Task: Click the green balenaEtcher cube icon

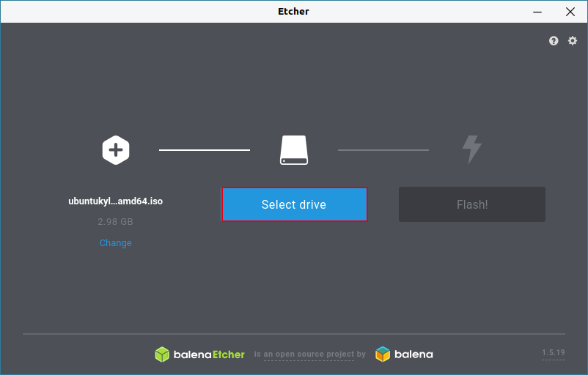Action: pyautogui.click(x=162, y=354)
